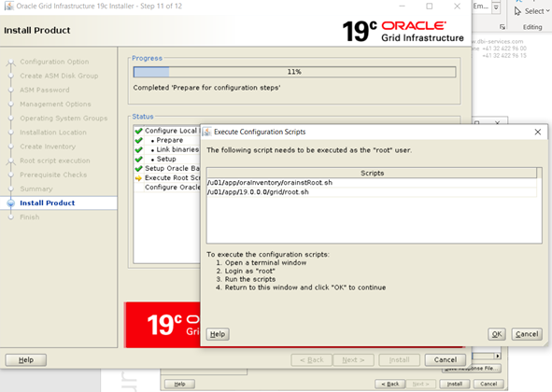Screen dimensions: 552x392
Task: Open Help in the configuration scripts dialog
Action: click(218, 334)
